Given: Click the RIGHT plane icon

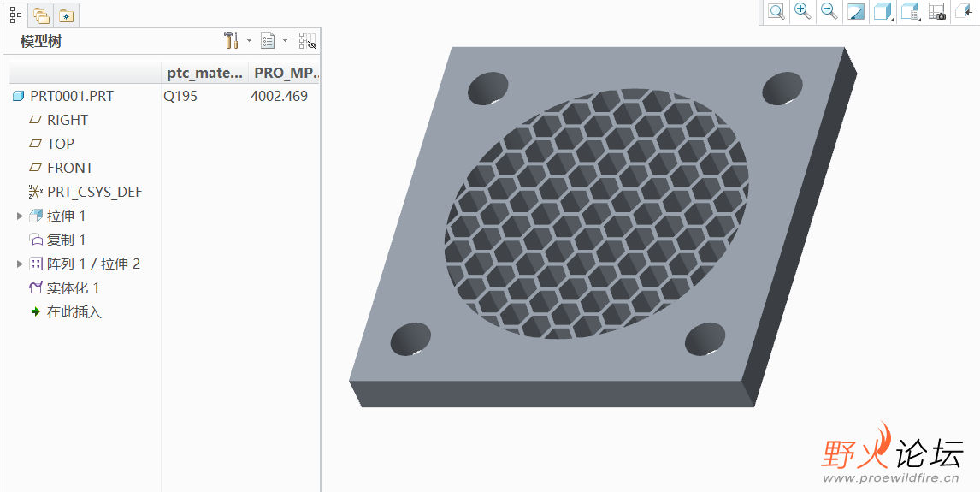Looking at the screenshot, I should (36, 120).
